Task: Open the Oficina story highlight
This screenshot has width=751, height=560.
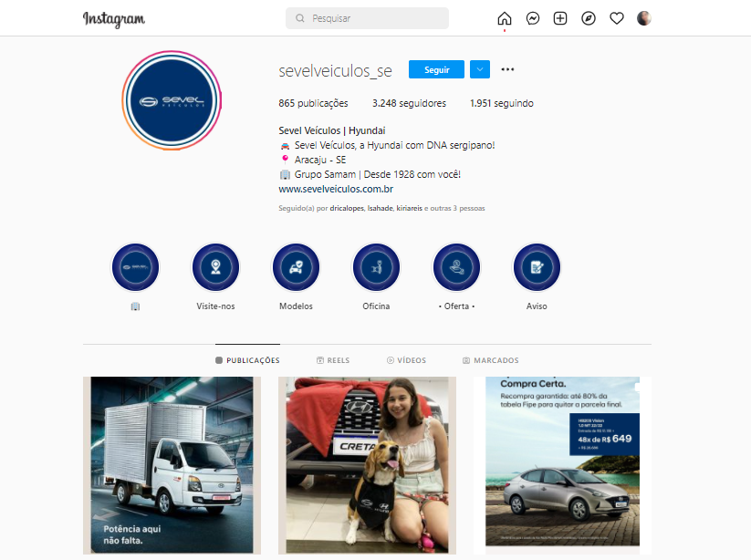Action: [376, 268]
